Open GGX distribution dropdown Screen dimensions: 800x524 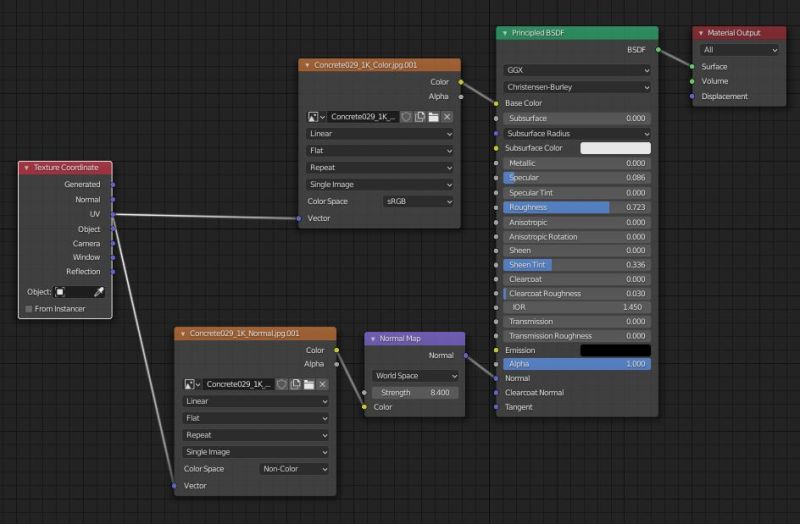pyautogui.click(x=577, y=70)
